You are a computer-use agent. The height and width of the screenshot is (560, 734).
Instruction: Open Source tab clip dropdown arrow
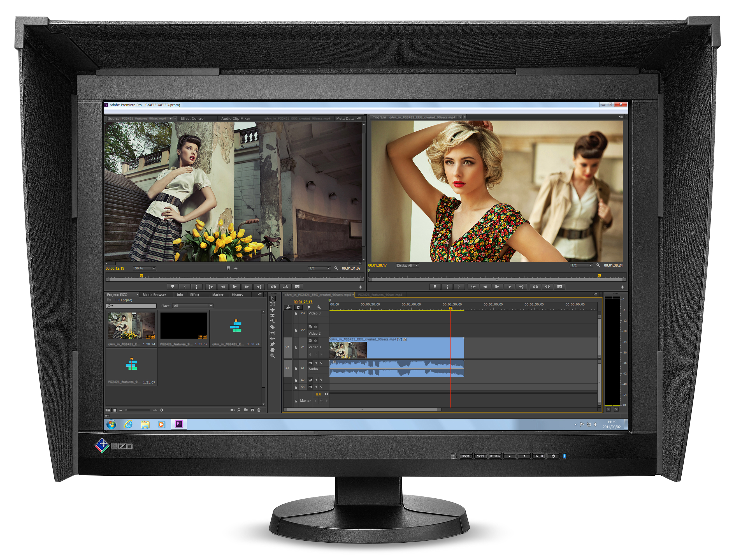171,119
